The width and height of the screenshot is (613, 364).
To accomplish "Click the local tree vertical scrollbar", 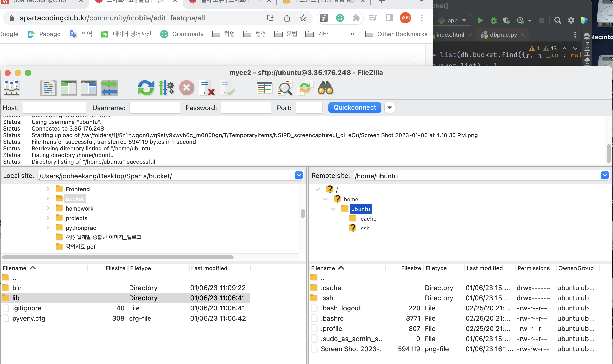I will click(x=303, y=214).
